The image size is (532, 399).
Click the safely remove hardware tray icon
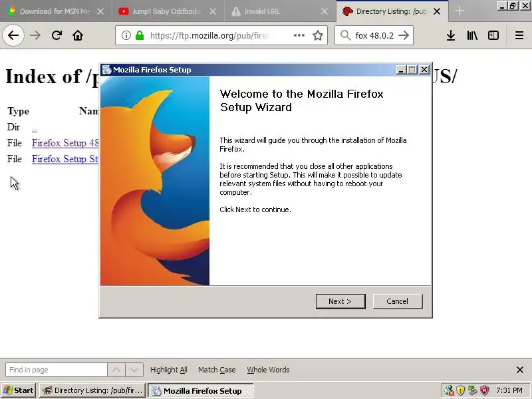472,390
